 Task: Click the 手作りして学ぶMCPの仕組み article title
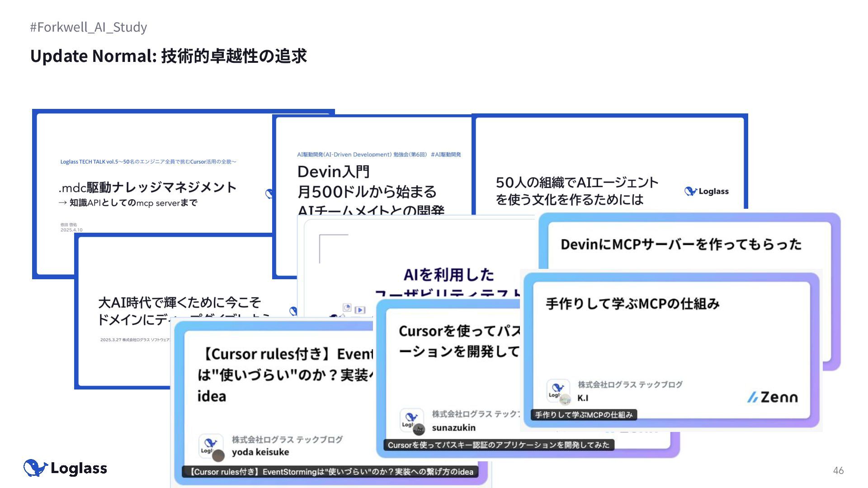pos(632,304)
